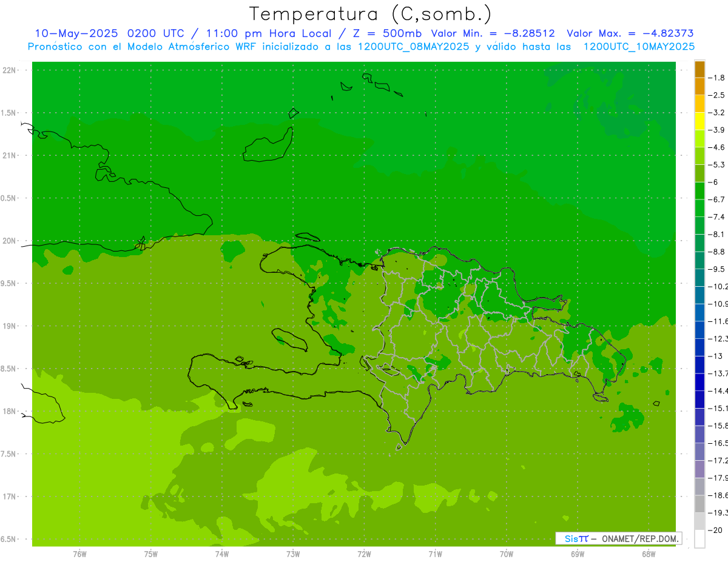The height and width of the screenshot is (562, 728).
Task: Select the '1200UTC_10MAY2025' valid-until time text
Action: tap(639, 47)
